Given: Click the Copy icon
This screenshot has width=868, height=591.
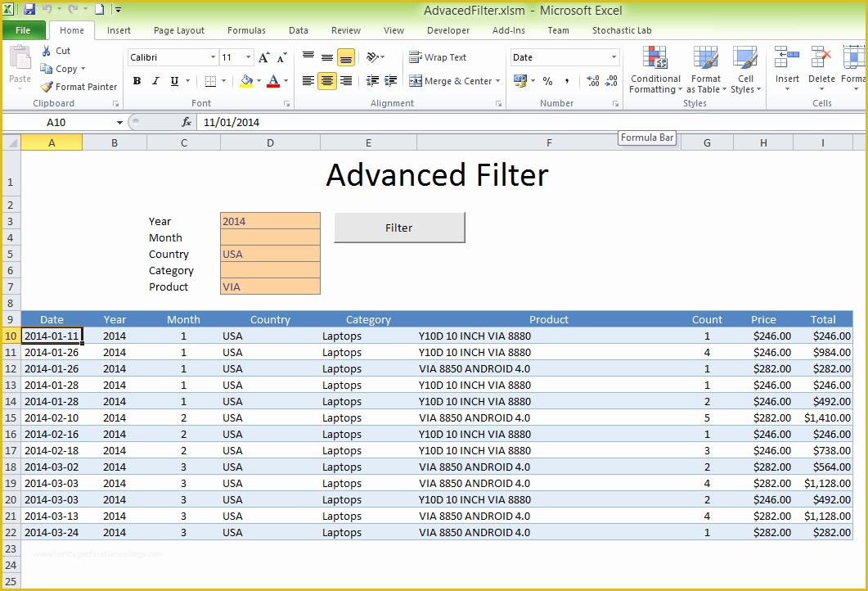Looking at the screenshot, I should click(x=47, y=69).
